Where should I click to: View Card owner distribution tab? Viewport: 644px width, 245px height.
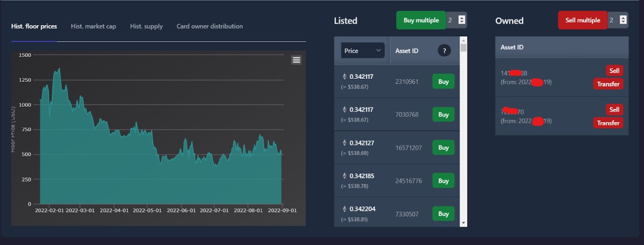[209, 26]
